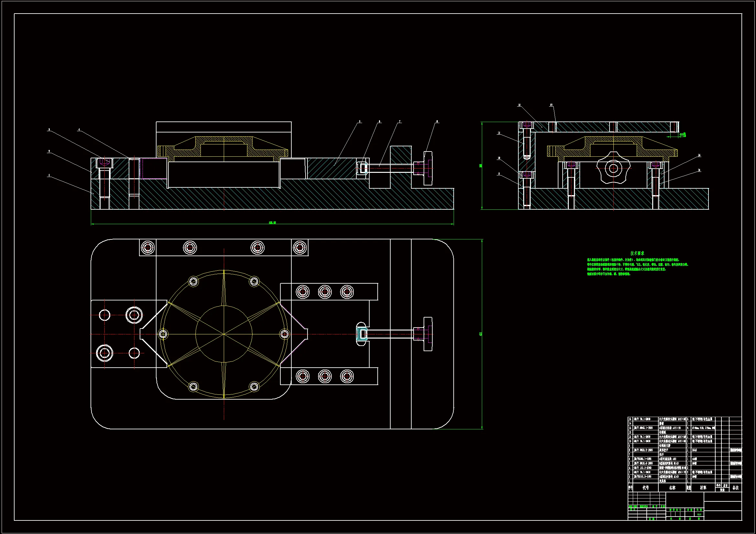
Task: Select balloon number 5 in the front view
Action: pyautogui.click(x=360, y=121)
